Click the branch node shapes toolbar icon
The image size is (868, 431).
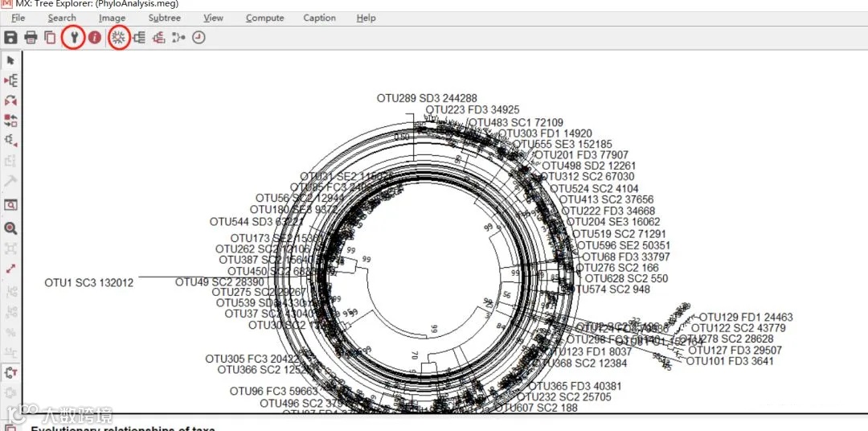coord(178,38)
